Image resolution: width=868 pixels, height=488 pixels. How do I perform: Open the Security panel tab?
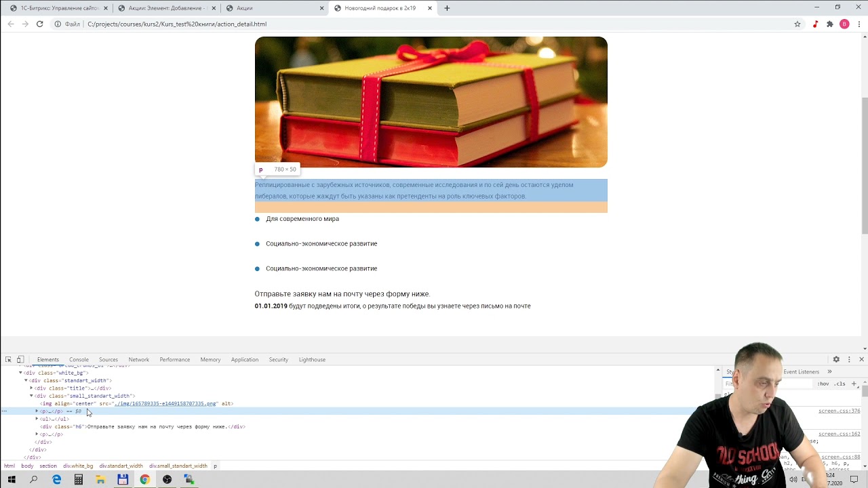[x=278, y=359]
